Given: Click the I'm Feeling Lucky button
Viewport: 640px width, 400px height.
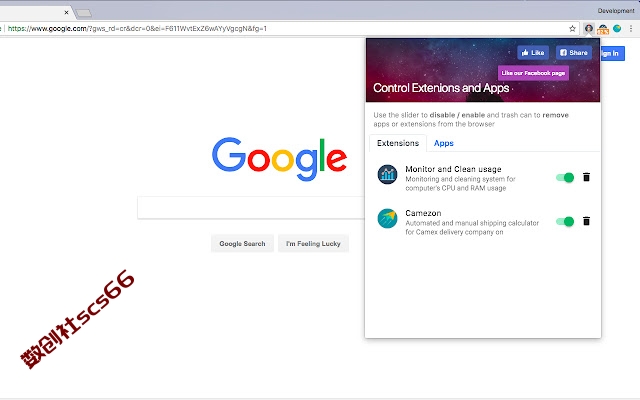Looking at the screenshot, I should pos(313,244).
